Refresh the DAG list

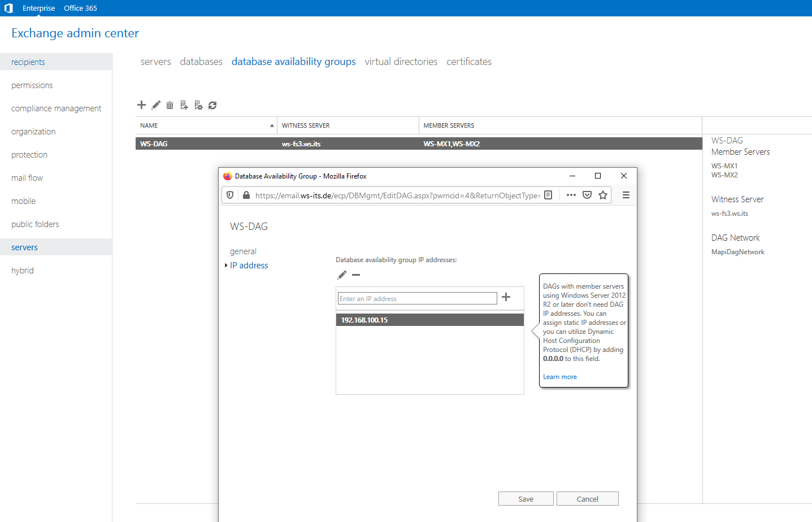tap(212, 105)
